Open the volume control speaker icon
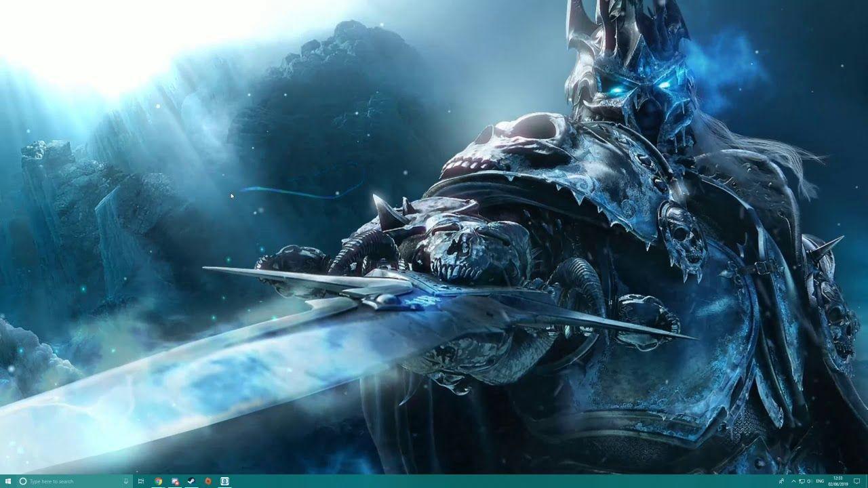Screen dimensions: 868x488 (x=810, y=481)
